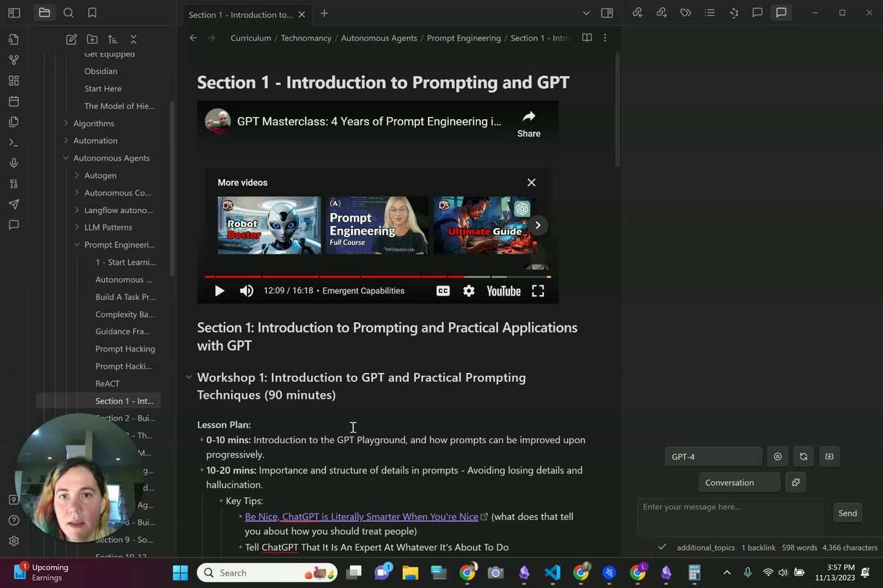Image resolution: width=883 pixels, height=588 pixels.
Task: Open Obsidian settings gear icon
Action: pos(14,541)
